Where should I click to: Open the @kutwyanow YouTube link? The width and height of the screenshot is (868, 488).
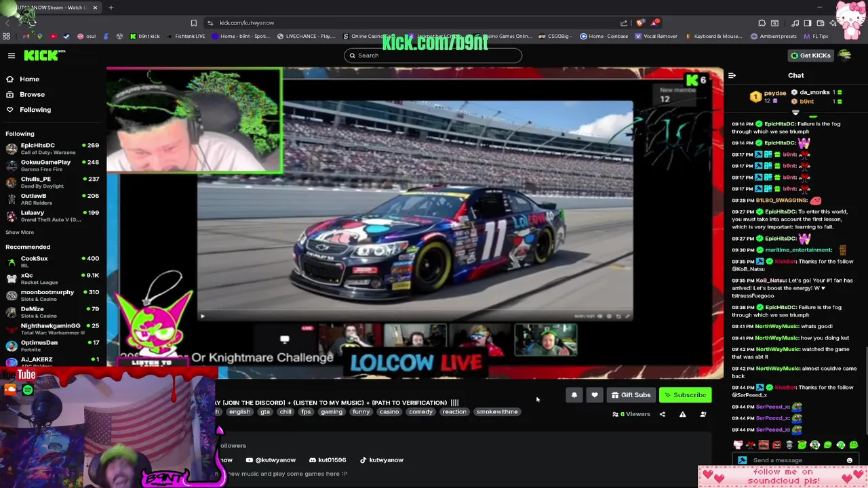pyautogui.click(x=271, y=460)
